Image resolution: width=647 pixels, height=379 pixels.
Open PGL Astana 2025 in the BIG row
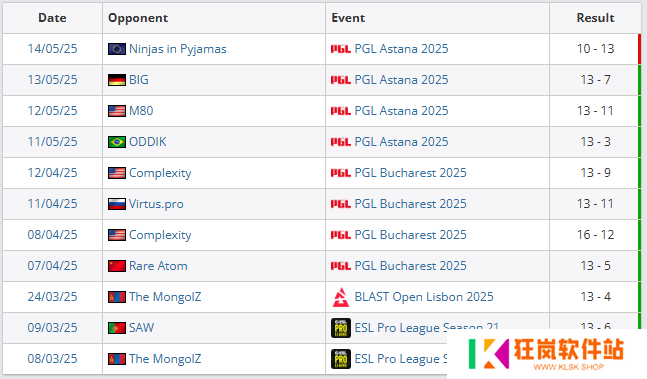click(x=401, y=80)
